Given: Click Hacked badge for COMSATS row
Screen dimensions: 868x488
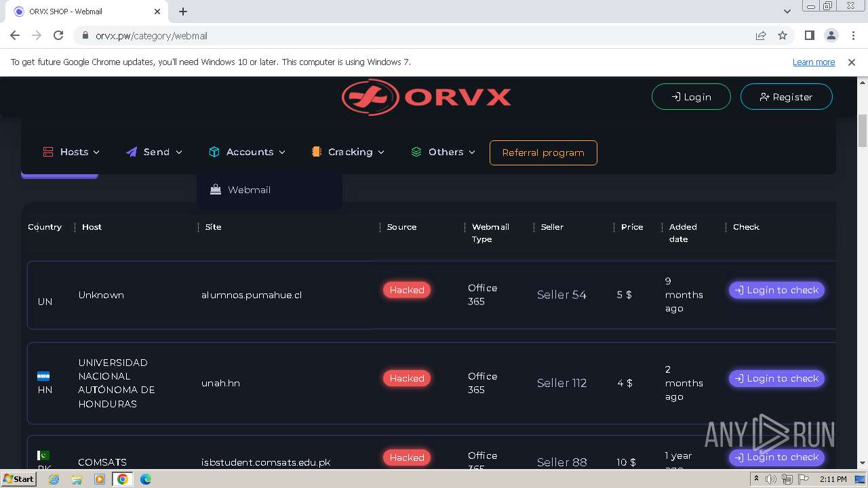Looking at the screenshot, I should 407,457.
